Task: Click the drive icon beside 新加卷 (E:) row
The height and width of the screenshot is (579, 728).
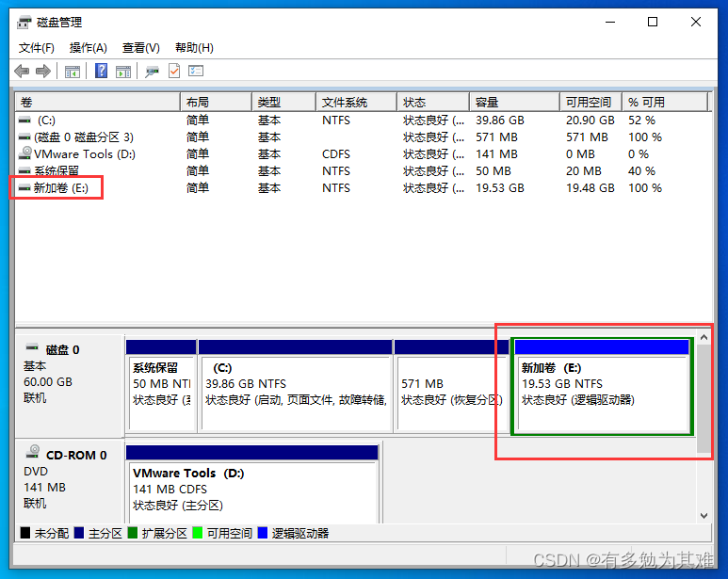Action: (24, 188)
